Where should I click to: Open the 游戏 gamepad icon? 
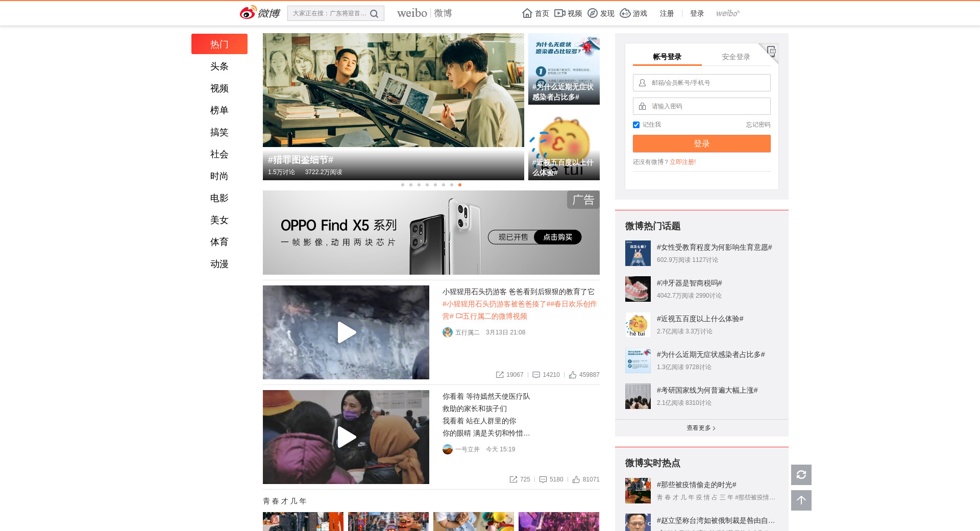pos(625,13)
